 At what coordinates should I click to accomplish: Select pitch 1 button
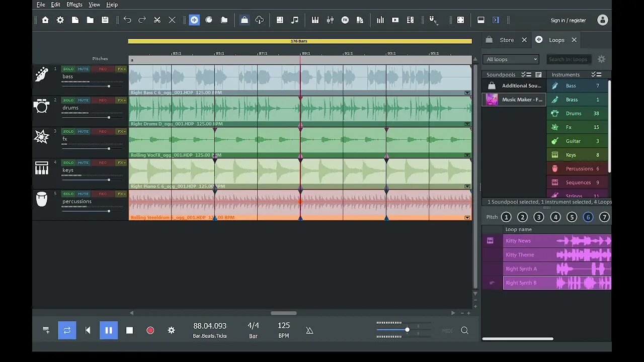[506, 217]
